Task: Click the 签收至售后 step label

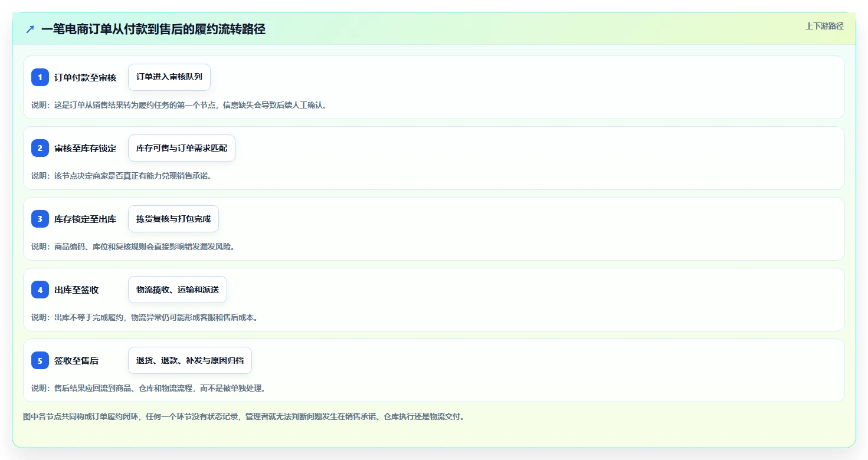Action: (77, 360)
